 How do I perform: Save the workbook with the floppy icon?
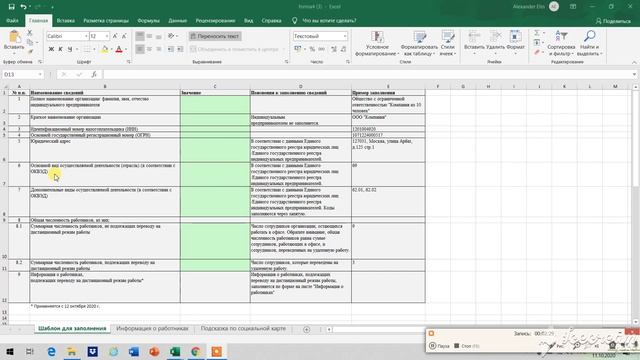[11, 7]
